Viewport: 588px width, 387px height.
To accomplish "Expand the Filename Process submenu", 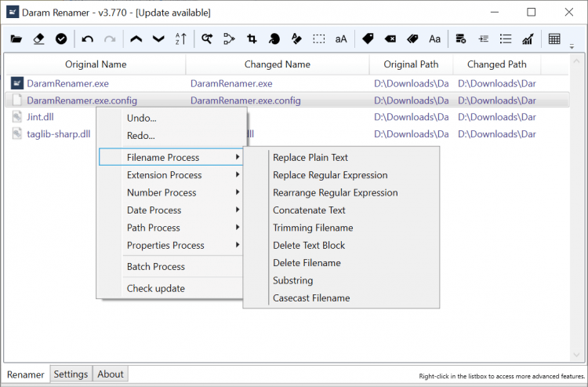I will pyautogui.click(x=171, y=157).
